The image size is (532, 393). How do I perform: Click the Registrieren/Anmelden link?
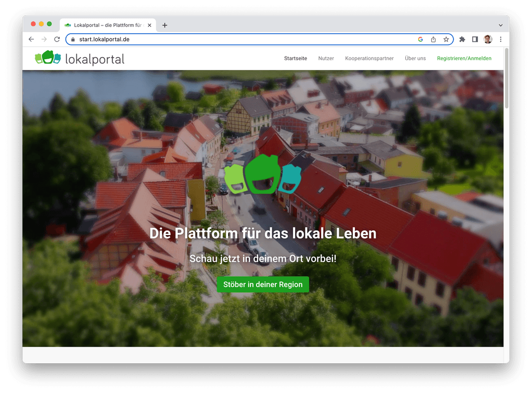click(x=464, y=59)
